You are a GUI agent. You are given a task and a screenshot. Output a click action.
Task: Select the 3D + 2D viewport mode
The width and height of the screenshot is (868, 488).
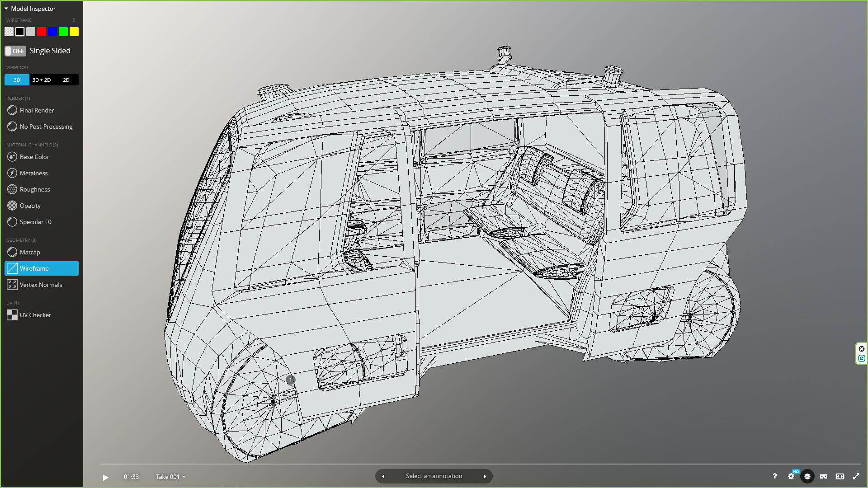click(x=42, y=80)
